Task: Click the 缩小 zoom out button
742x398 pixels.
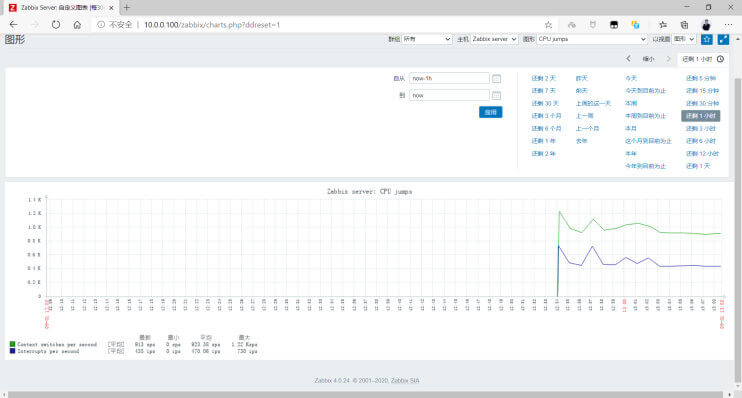Action: pyautogui.click(x=648, y=59)
